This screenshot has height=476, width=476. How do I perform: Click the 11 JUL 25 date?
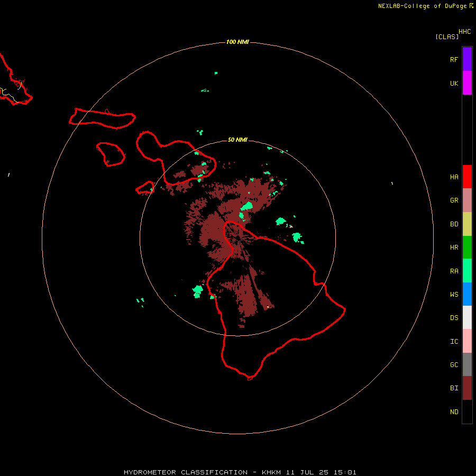point(307,472)
